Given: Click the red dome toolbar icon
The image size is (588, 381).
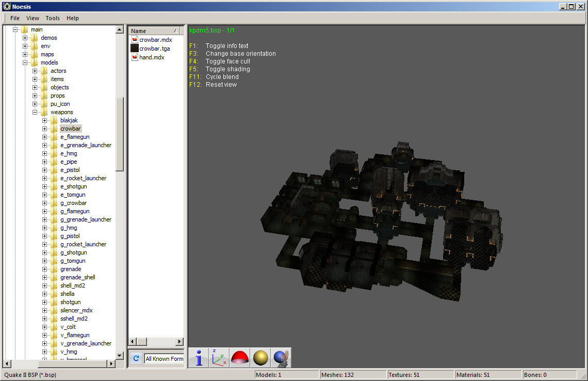Looking at the screenshot, I should click(240, 358).
